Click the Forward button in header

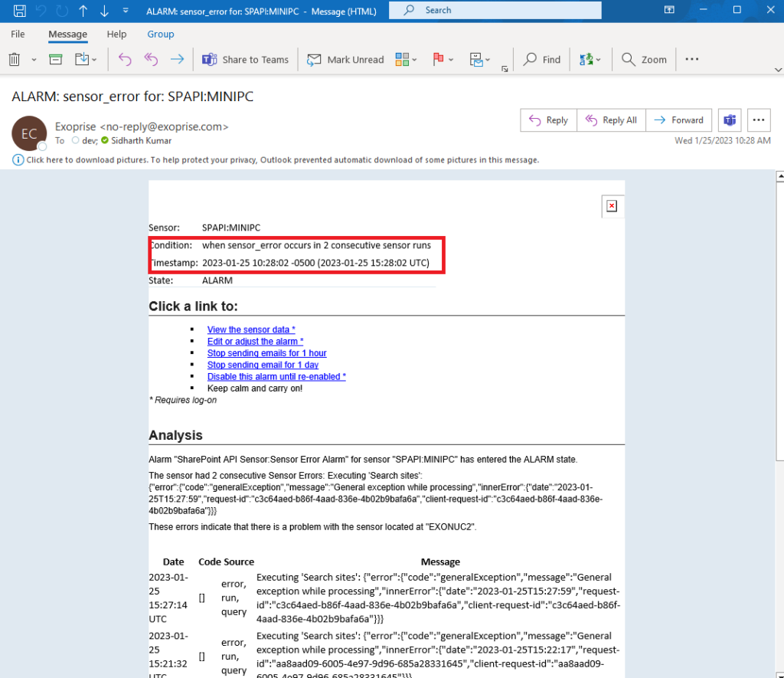point(678,120)
